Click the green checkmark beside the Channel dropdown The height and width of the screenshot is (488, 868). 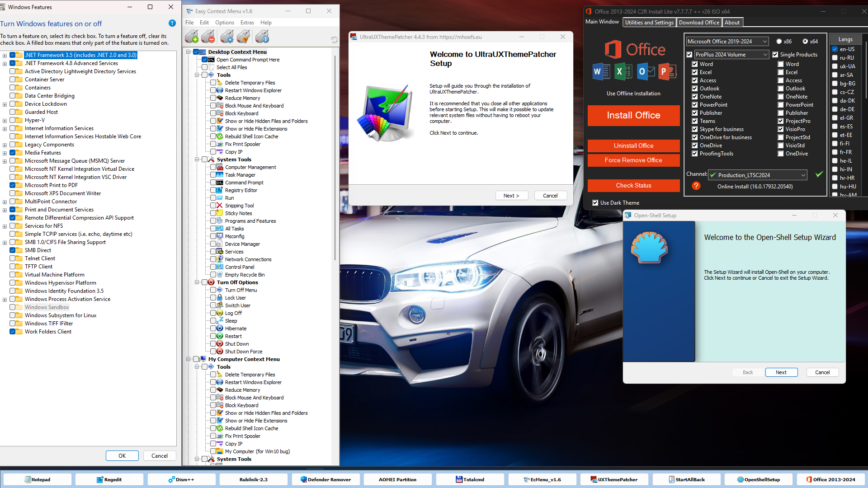(x=819, y=174)
